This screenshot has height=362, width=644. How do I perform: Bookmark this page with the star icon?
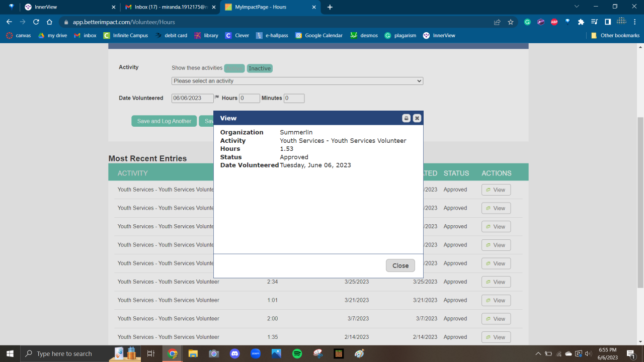pos(511,22)
